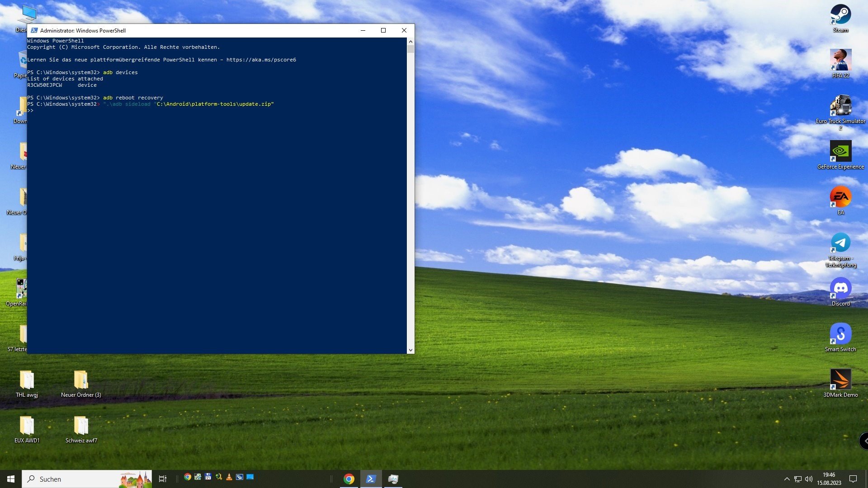The width and height of the screenshot is (868, 488).
Task: Select the 3DMark Demo icon
Action: (840, 380)
